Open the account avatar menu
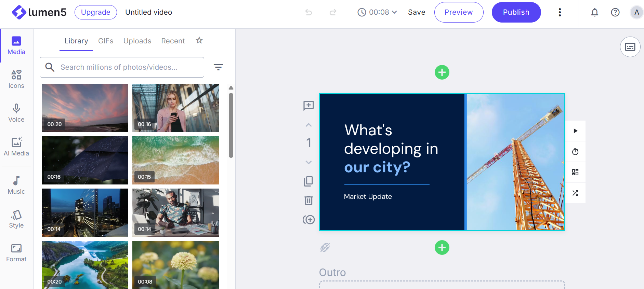This screenshot has width=644, height=289. point(636,12)
